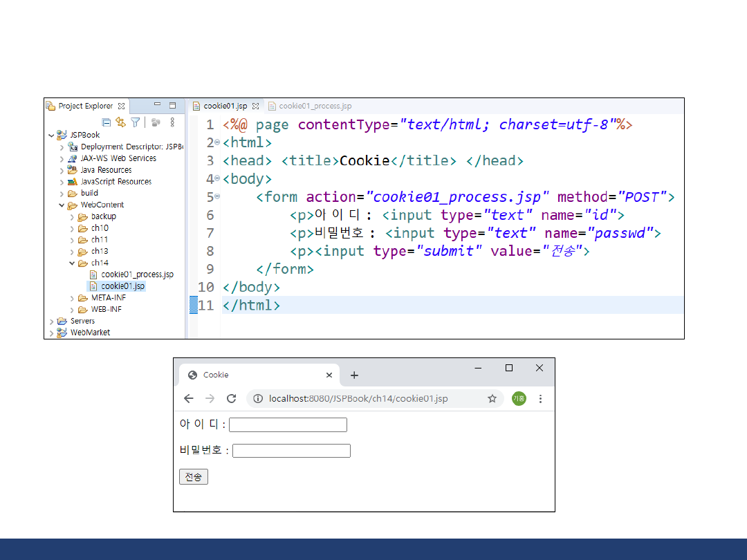Open the browser three-dot menu
Screen dimensions: 747x560
click(540, 399)
